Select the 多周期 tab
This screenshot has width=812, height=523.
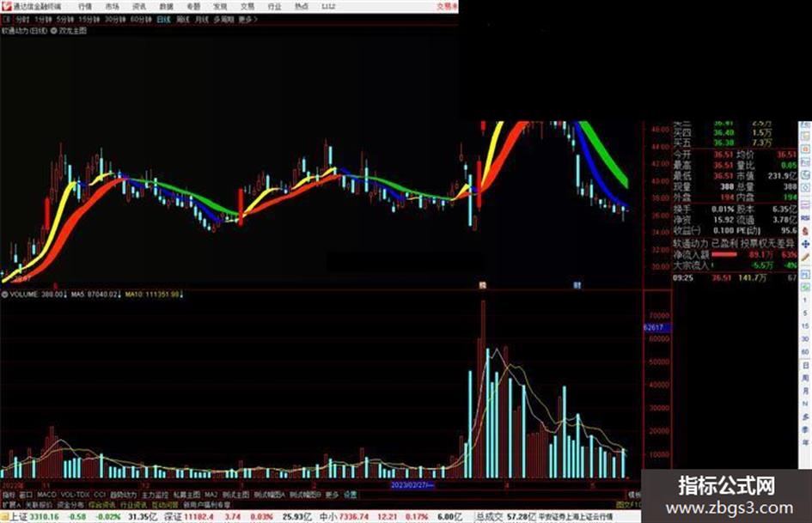(x=223, y=19)
